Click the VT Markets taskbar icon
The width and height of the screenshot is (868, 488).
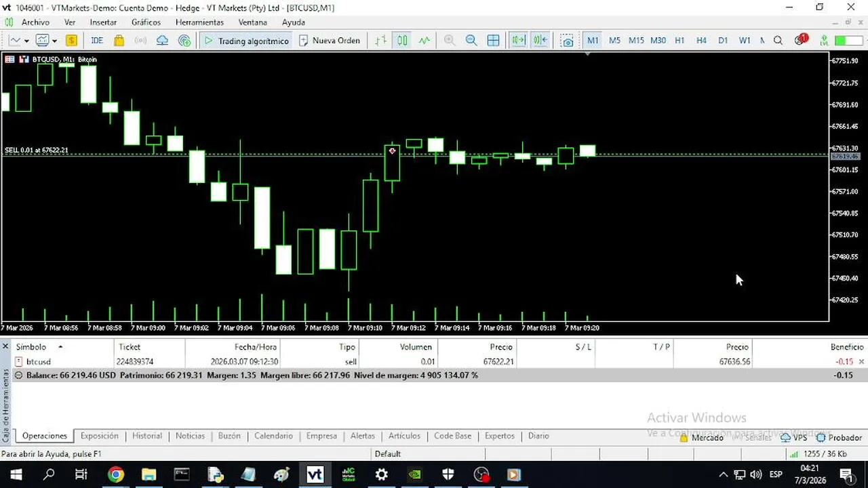315,474
